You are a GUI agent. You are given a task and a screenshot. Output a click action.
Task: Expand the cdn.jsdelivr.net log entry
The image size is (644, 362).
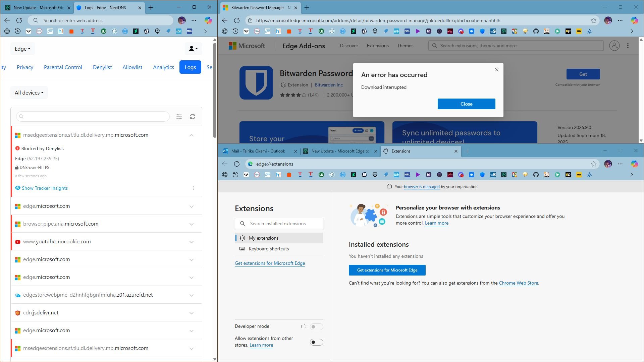(x=192, y=313)
